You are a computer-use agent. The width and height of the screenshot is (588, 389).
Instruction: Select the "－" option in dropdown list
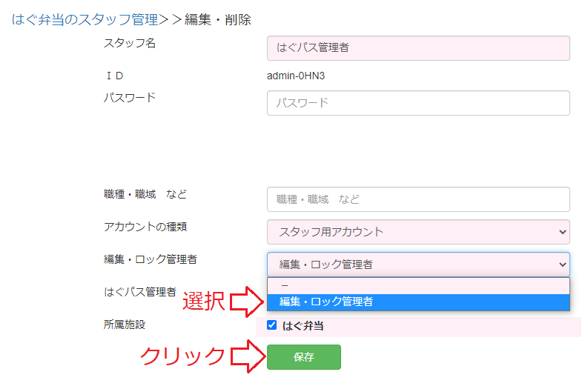click(418, 285)
